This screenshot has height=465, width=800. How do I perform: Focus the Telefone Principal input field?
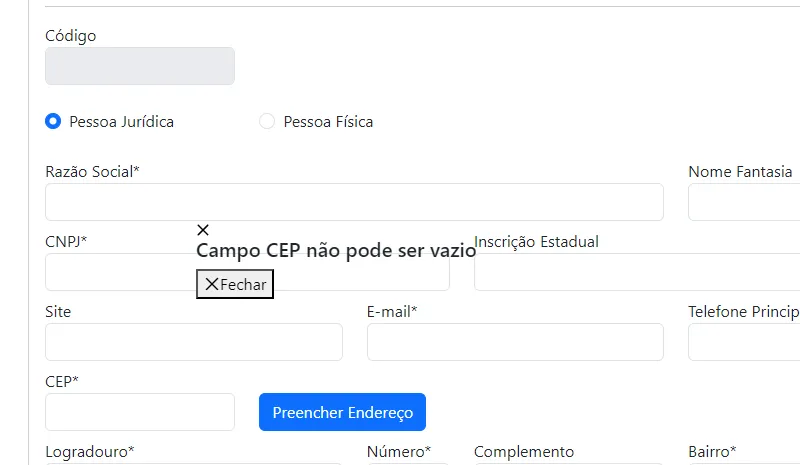pyautogui.click(x=744, y=342)
